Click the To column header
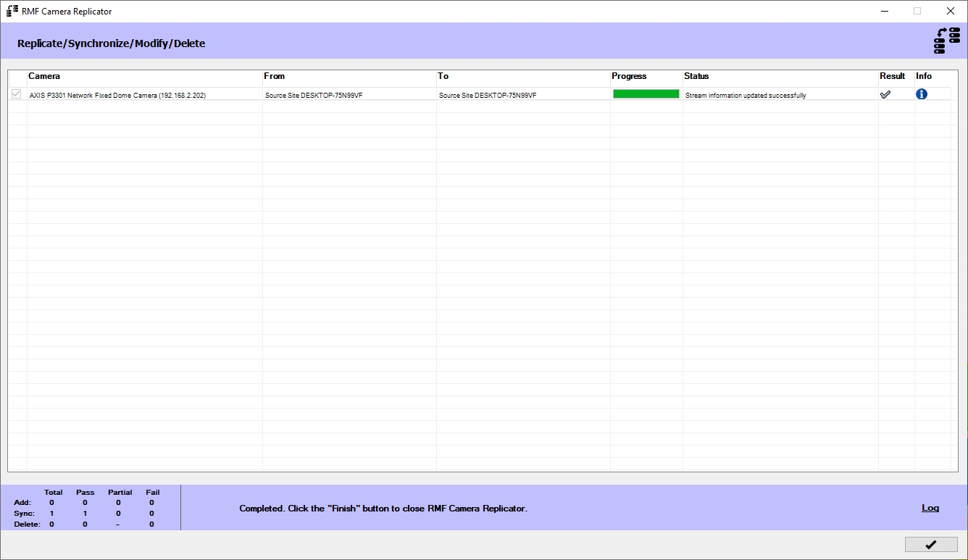968x560 pixels. [x=443, y=76]
